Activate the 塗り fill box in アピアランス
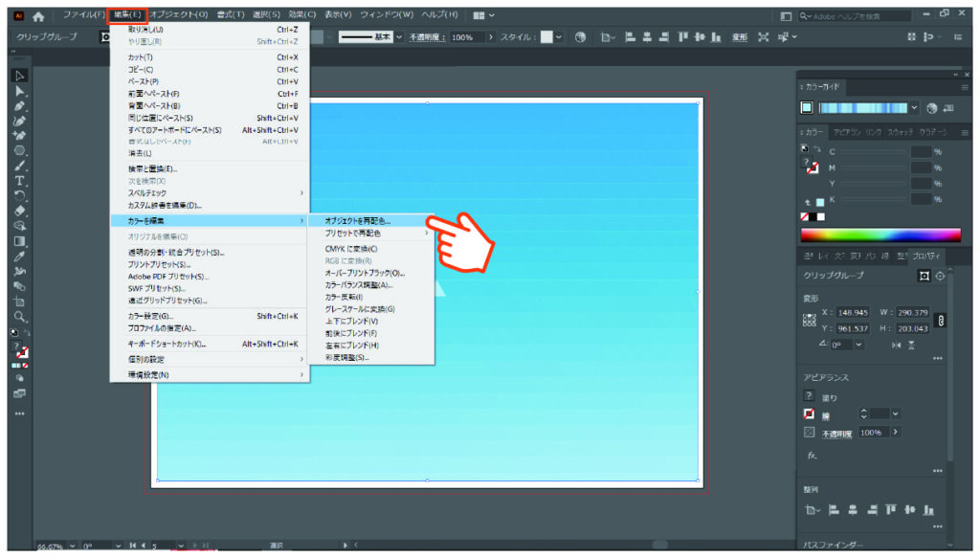Screen dimensions: 980x558 pyautogui.click(x=810, y=396)
